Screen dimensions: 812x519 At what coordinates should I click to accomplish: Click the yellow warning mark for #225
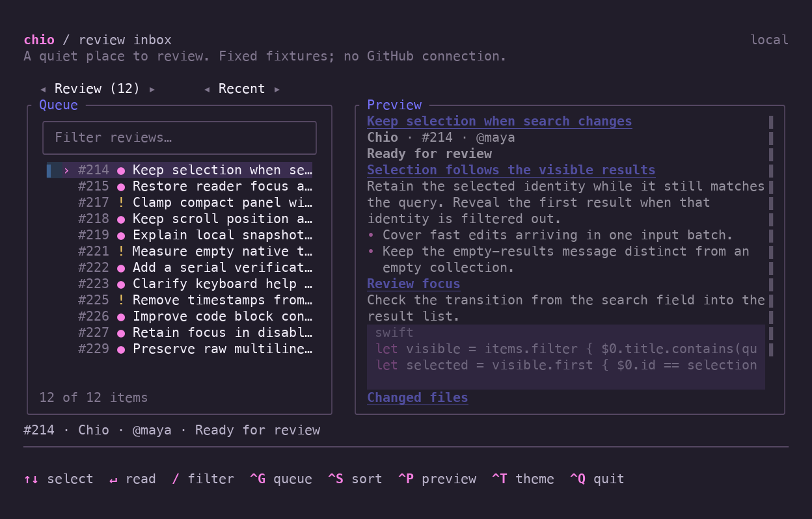pyautogui.click(x=121, y=300)
